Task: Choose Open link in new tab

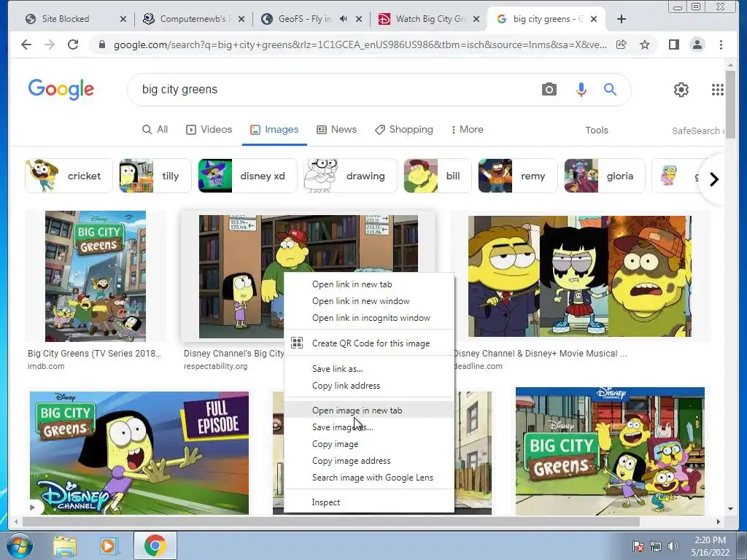Action: [x=369, y=284]
